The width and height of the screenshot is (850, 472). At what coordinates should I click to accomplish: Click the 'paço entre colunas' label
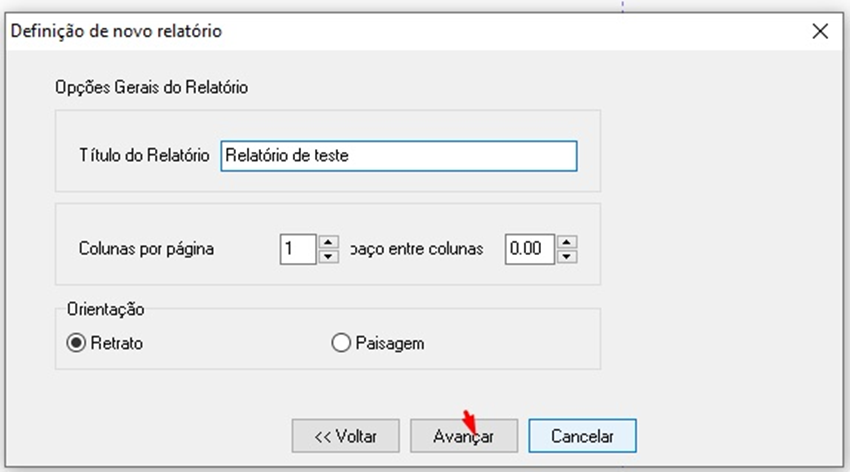tap(416, 249)
